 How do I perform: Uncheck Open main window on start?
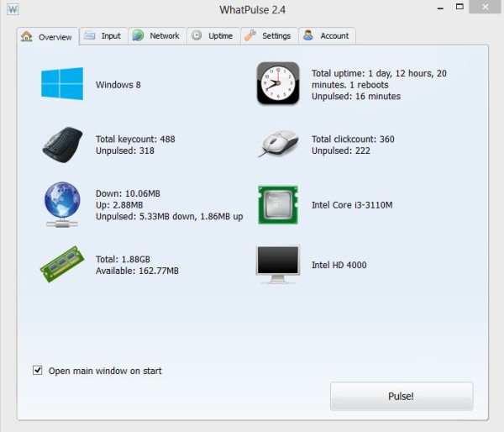(x=37, y=371)
